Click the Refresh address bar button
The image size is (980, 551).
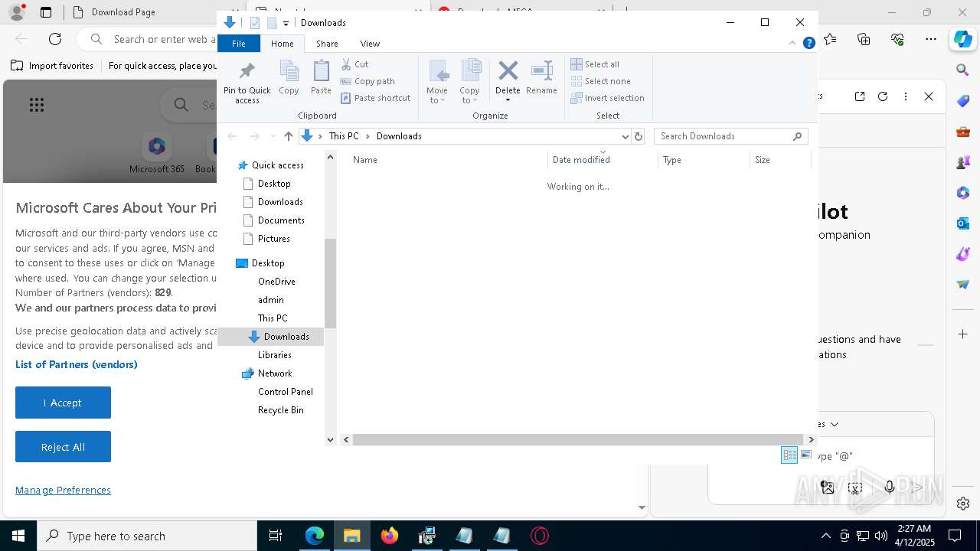click(639, 136)
